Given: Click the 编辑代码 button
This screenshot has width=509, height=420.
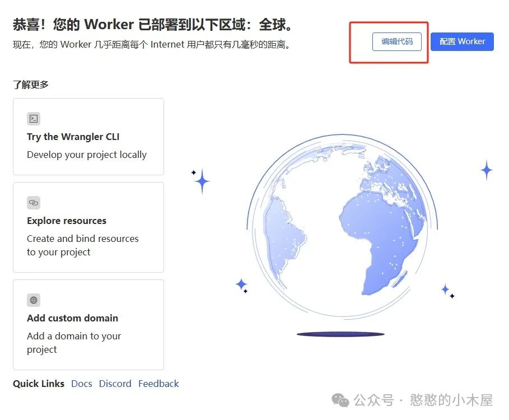Looking at the screenshot, I should (398, 41).
